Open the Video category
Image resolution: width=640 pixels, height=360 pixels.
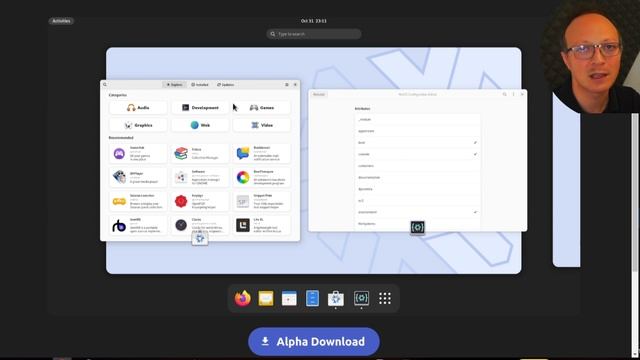click(x=262, y=125)
